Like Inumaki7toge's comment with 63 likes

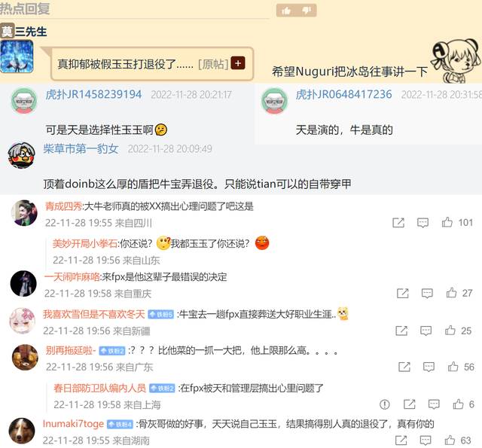pyautogui.click(x=450, y=440)
